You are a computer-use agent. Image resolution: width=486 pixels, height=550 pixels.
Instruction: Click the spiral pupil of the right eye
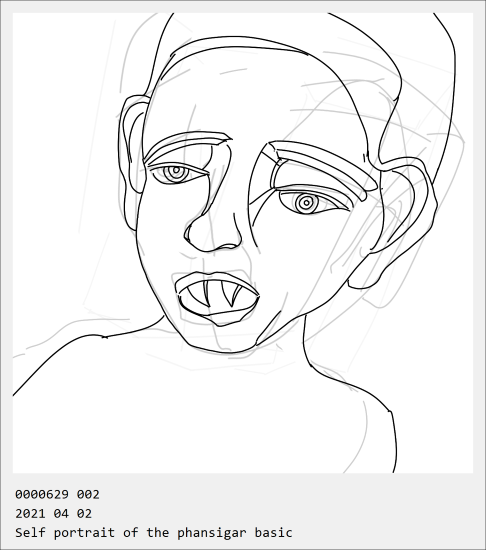(306, 203)
